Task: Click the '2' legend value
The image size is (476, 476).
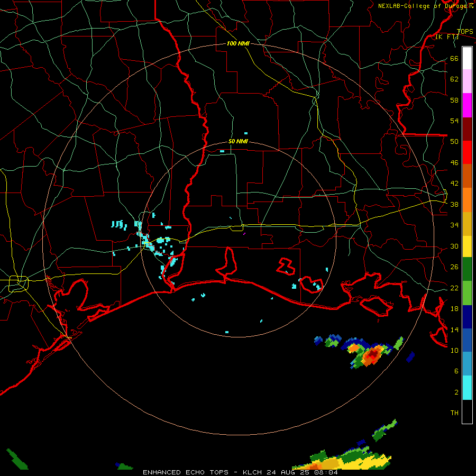Action: tap(456, 392)
